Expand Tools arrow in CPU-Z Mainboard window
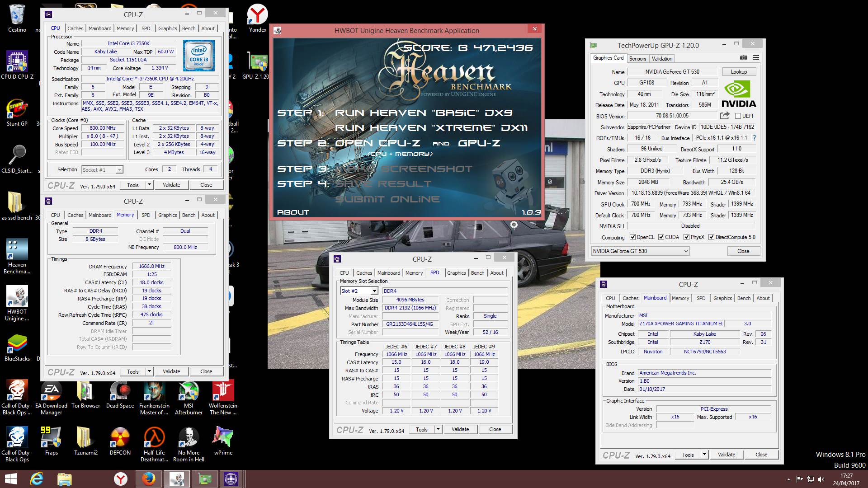The image size is (868, 488). pyautogui.click(x=704, y=455)
